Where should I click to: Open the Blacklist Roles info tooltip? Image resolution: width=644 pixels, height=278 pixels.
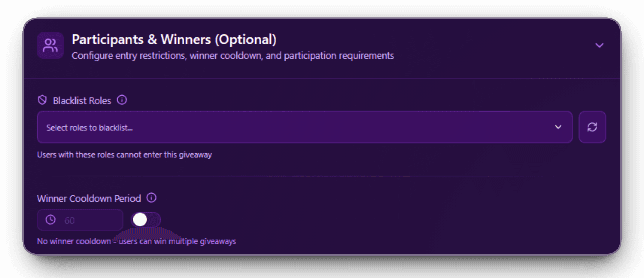(x=123, y=100)
